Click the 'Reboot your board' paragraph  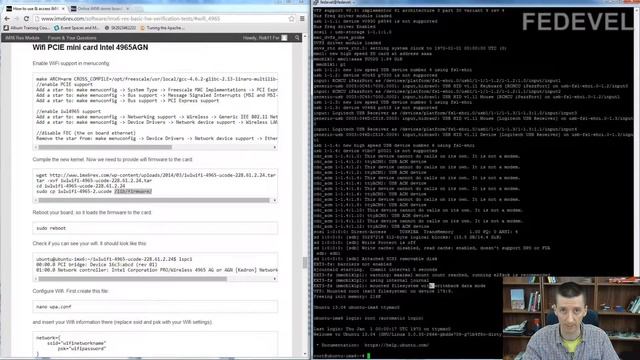tap(92, 213)
